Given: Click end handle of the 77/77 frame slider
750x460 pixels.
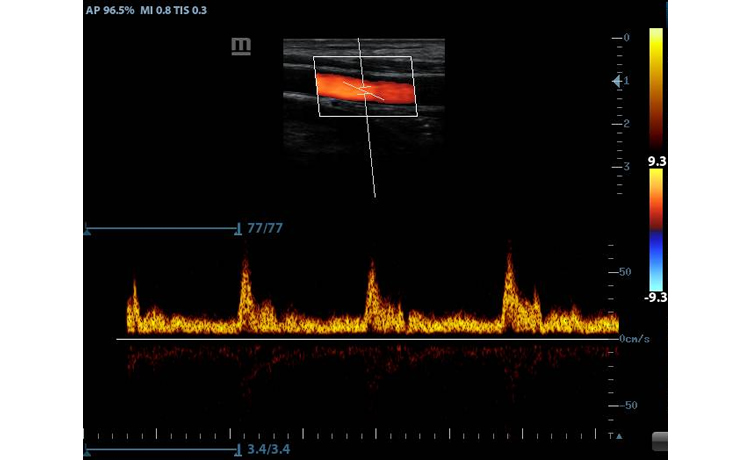Looking at the screenshot, I should point(238,229).
